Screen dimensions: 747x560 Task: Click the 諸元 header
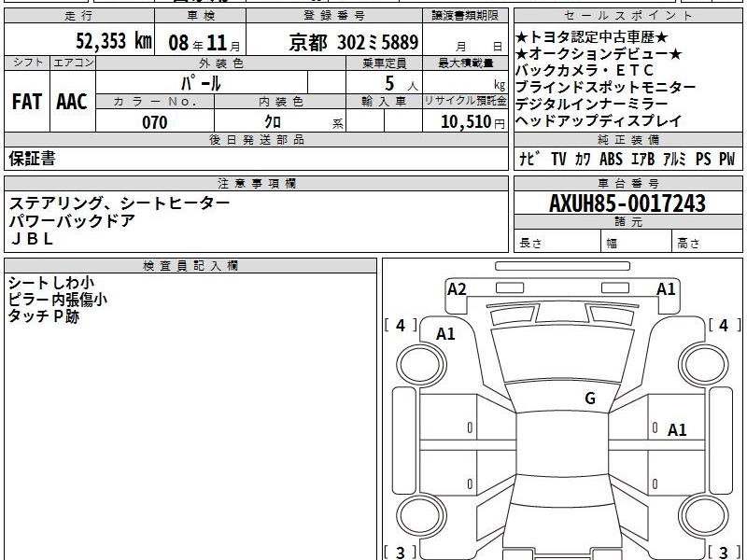627,221
